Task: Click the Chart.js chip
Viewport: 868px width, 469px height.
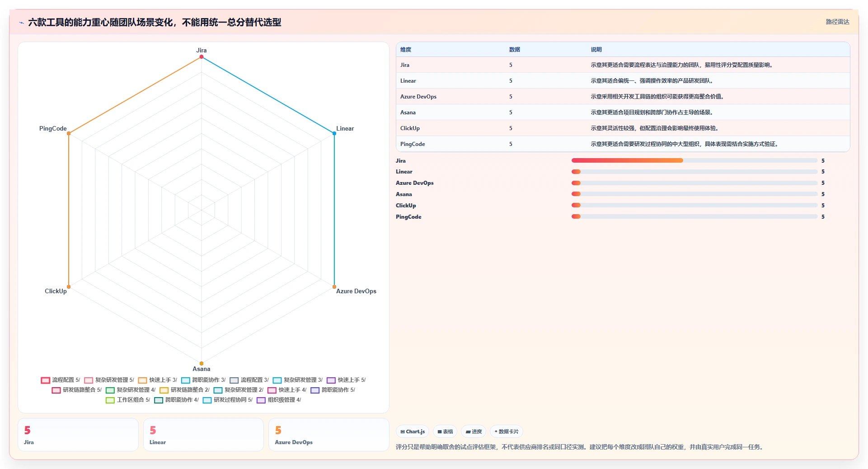Action: coord(413,431)
